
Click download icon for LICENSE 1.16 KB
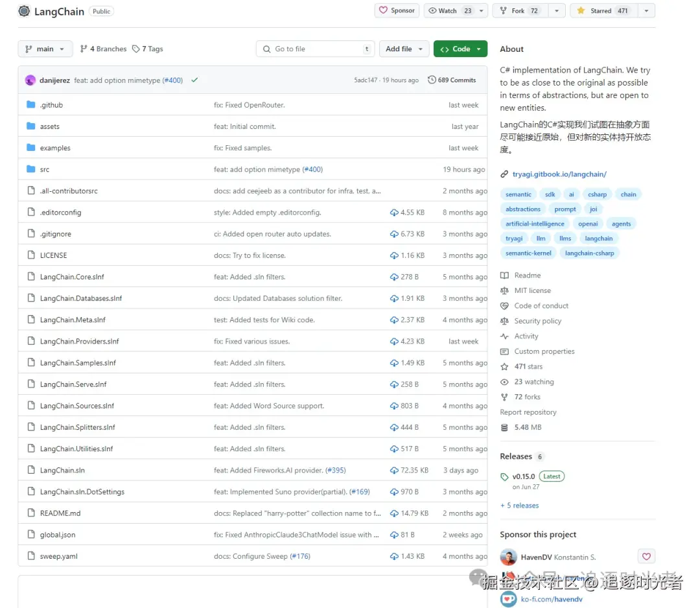394,255
